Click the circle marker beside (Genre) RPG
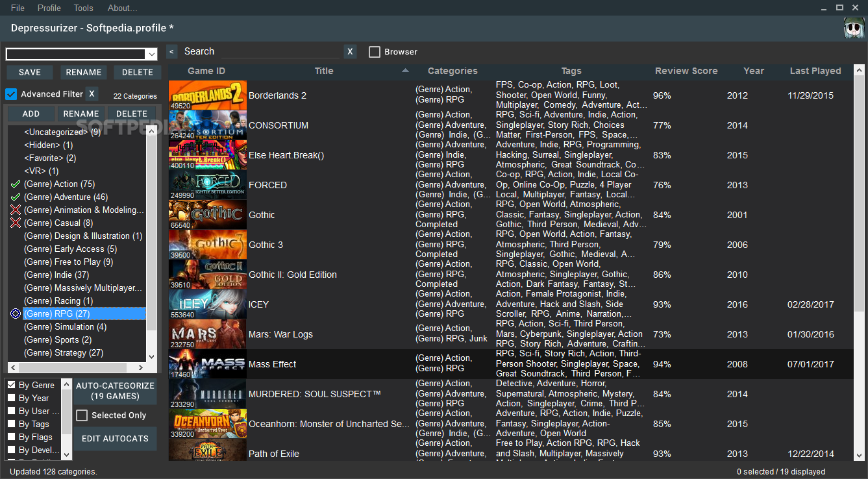The image size is (868, 479). point(16,314)
